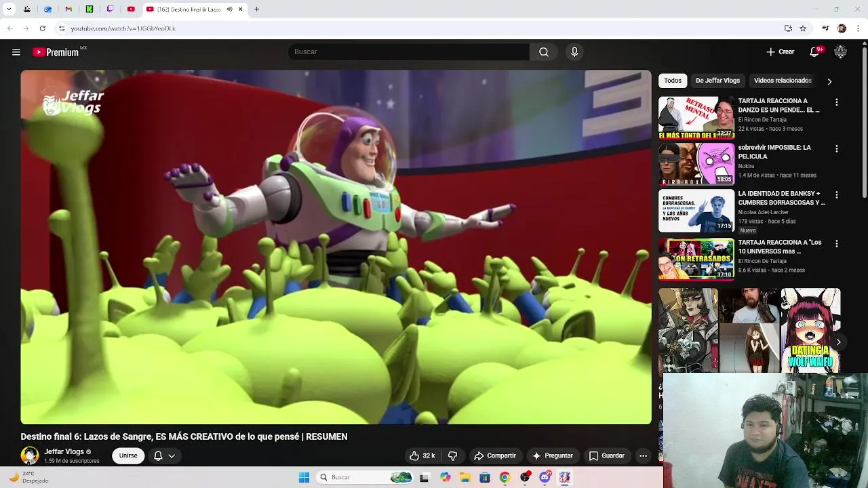Dislike the video with thumbs-down
Image resolution: width=868 pixels, height=488 pixels.
click(453, 455)
